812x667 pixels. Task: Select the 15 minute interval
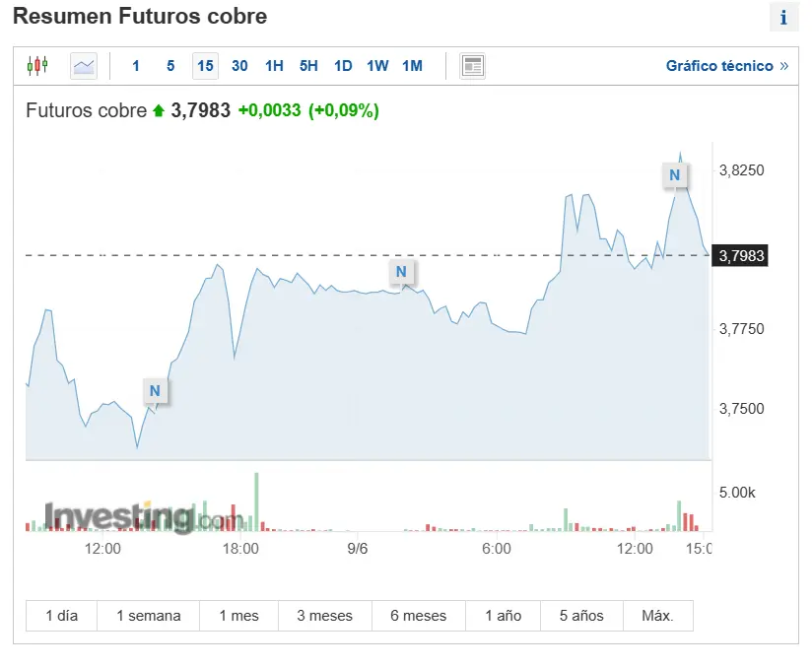pos(205,66)
